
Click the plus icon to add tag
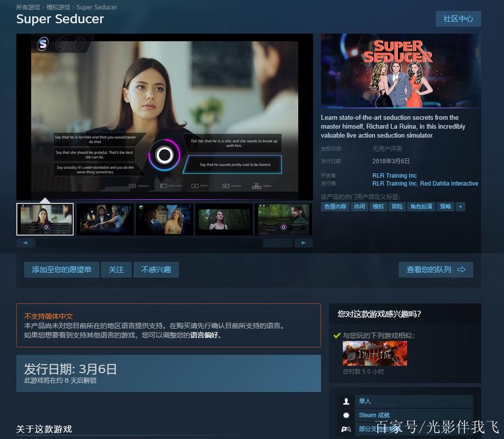tap(460, 206)
